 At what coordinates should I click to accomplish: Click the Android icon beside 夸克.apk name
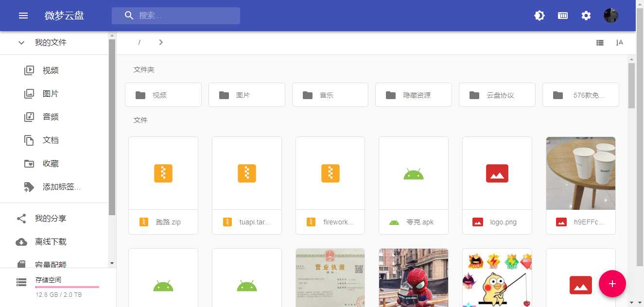(x=394, y=222)
